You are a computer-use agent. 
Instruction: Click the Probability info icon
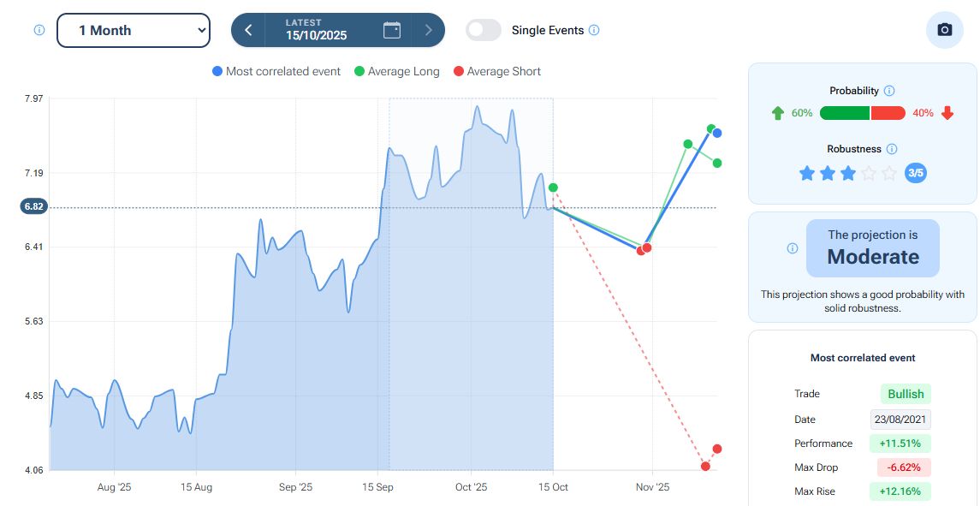click(x=888, y=91)
